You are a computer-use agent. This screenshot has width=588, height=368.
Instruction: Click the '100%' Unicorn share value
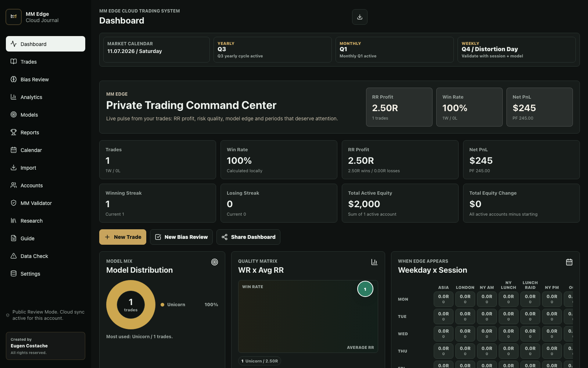[211, 305]
